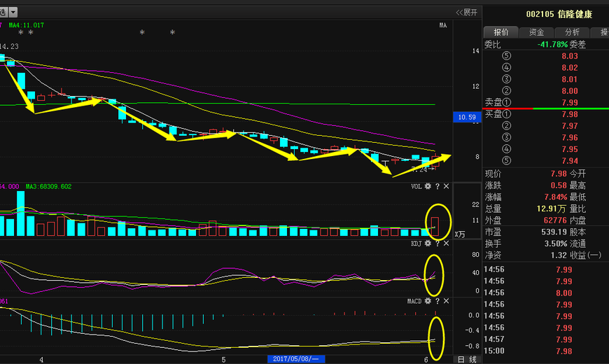Click the stock title 002105 信隆健康
Screen dimensions: 609x364
[559, 15]
